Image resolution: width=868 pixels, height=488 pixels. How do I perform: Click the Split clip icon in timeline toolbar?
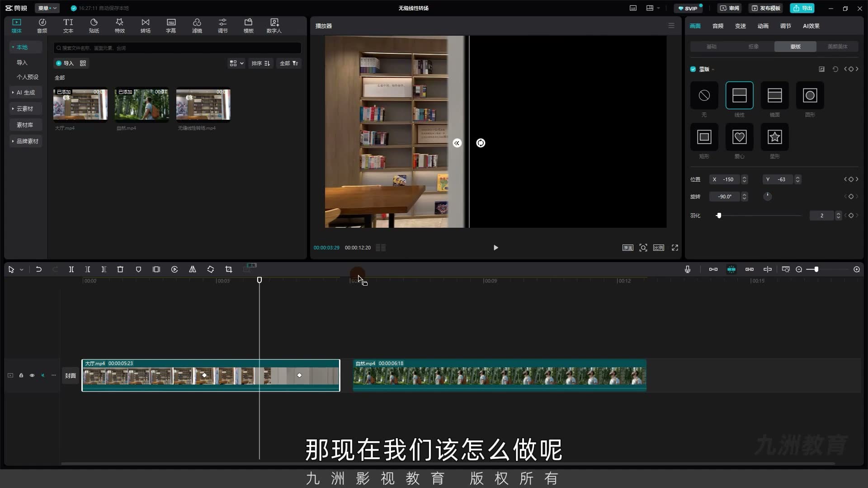(71, 269)
